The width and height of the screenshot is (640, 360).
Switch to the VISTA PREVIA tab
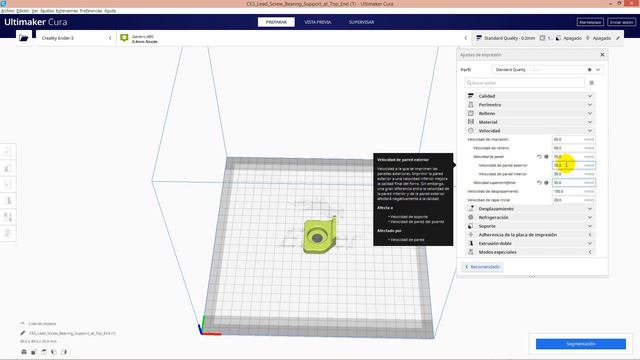coord(318,22)
